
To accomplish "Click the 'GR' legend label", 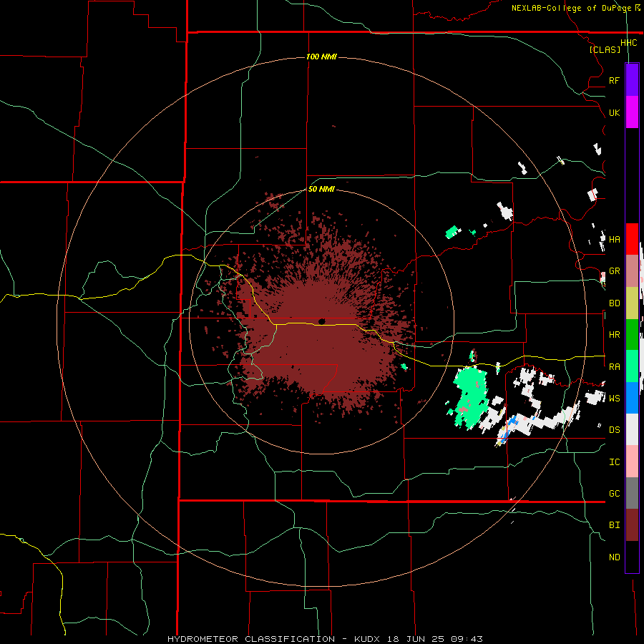I will (x=614, y=271).
